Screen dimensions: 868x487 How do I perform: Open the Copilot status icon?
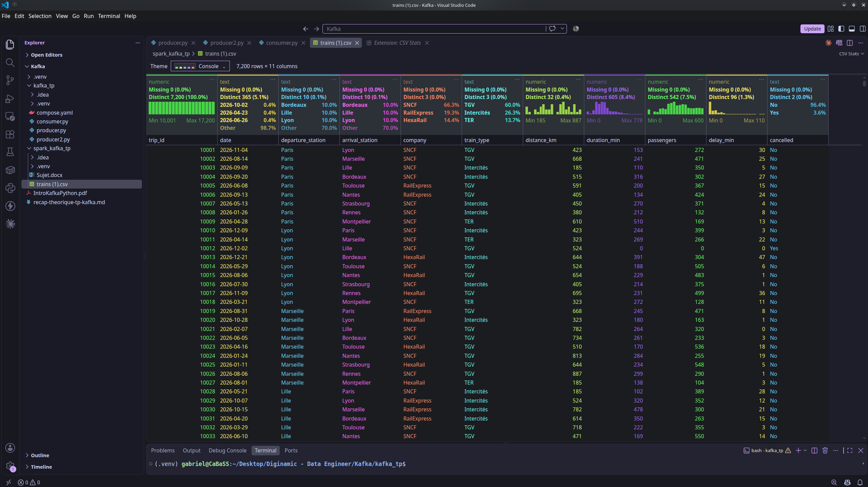[847, 482]
